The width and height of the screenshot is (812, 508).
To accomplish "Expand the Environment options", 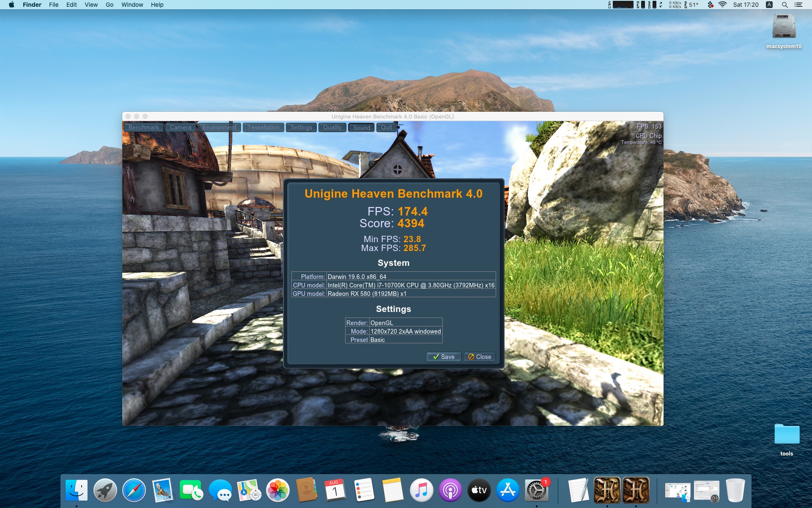I will (x=219, y=127).
